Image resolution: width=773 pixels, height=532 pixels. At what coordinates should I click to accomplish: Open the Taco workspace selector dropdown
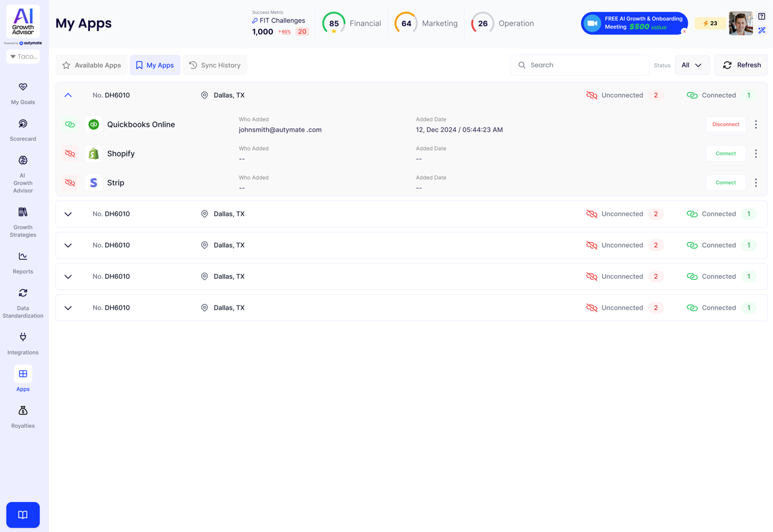tap(23, 57)
